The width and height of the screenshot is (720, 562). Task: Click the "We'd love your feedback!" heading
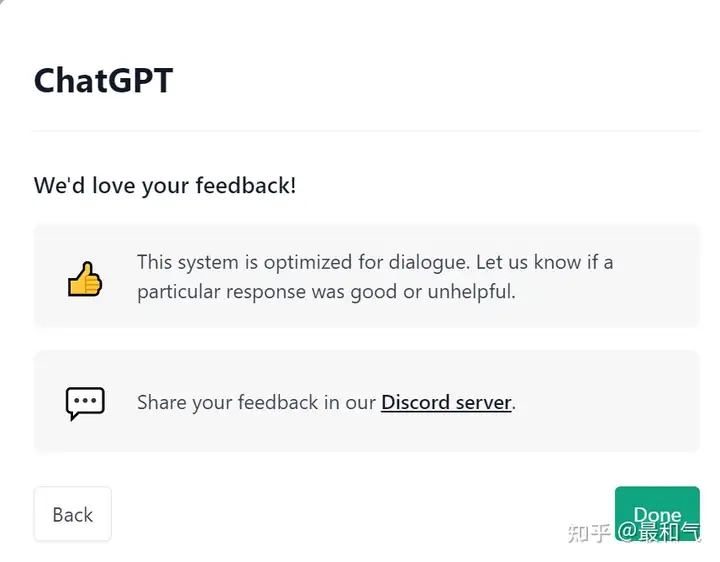click(x=165, y=186)
